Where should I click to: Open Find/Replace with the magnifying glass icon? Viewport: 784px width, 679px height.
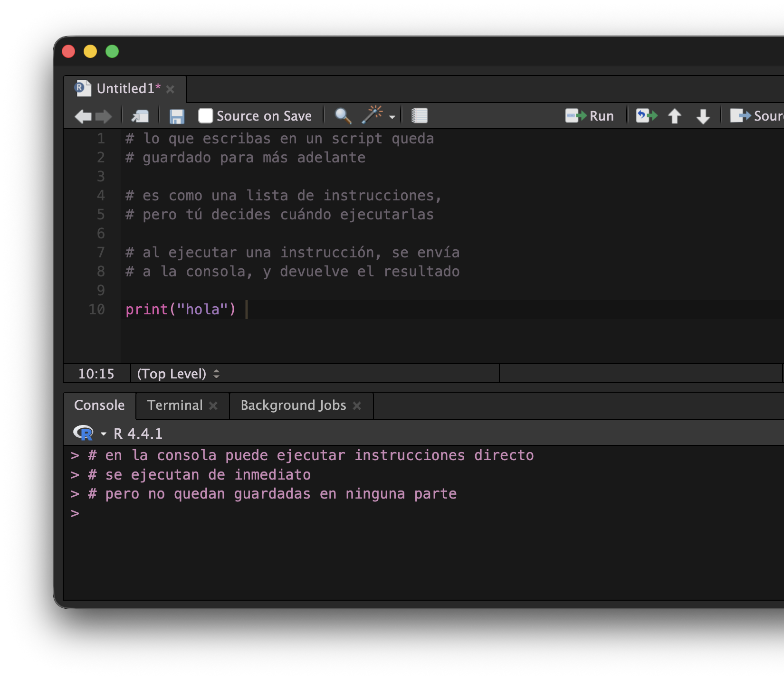click(x=343, y=116)
